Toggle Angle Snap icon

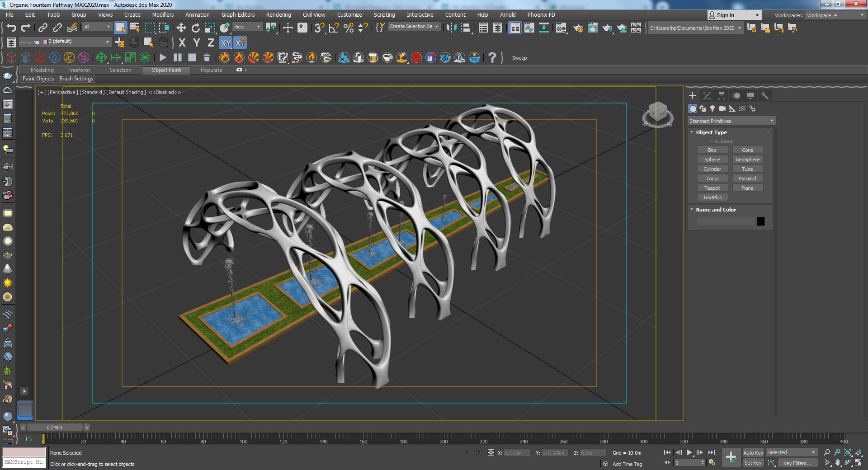coord(334,28)
